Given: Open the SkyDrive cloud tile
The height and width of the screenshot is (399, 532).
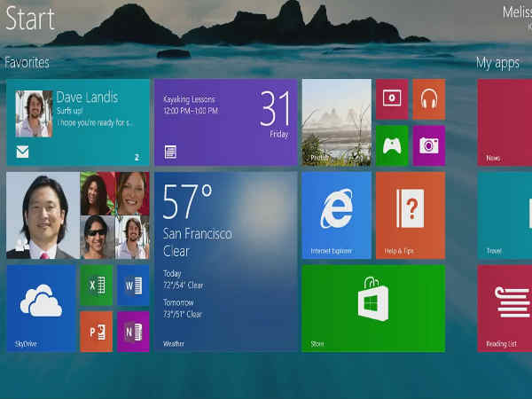Looking at the screenshot, I should [x=41, y=308].
